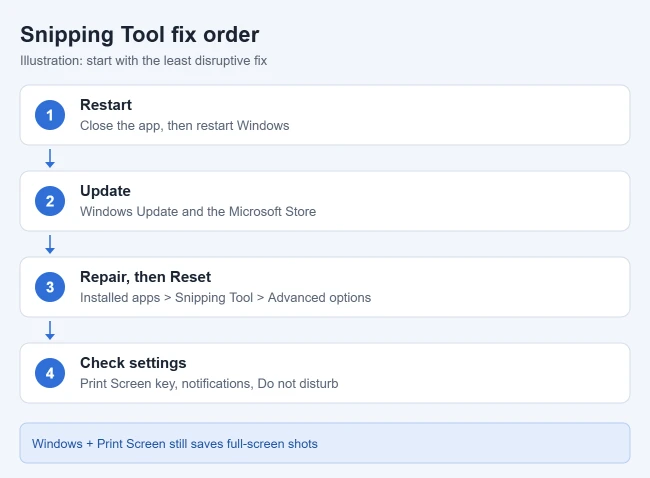Click the number 4 badge beside Check settings
The width and height of the screenshot is (650, 478).
(50, 373)
